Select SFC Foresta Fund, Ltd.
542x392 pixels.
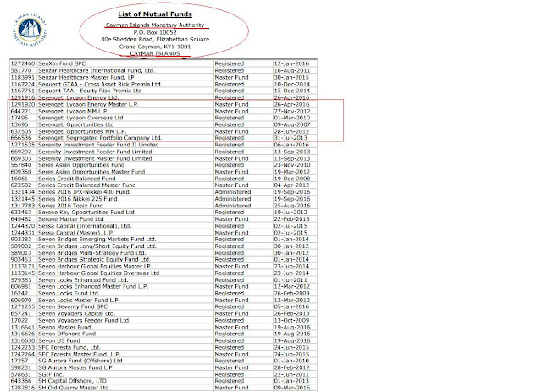click(x=69, y=347)
